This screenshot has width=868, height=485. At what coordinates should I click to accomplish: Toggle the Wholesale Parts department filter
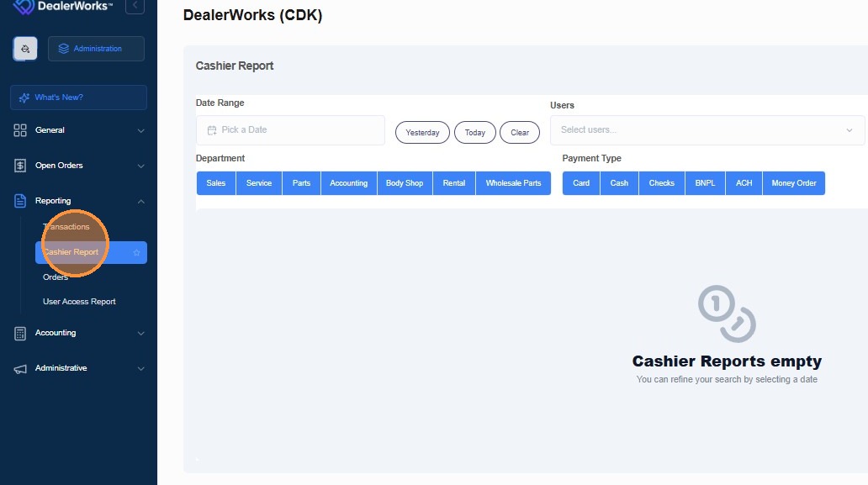pos(513,183)
